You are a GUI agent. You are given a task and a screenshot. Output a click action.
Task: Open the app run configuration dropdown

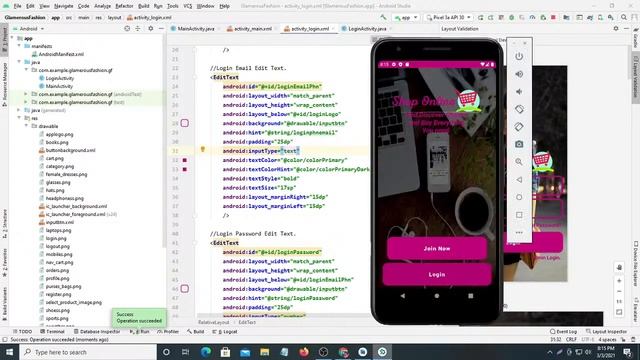point(406,18)
